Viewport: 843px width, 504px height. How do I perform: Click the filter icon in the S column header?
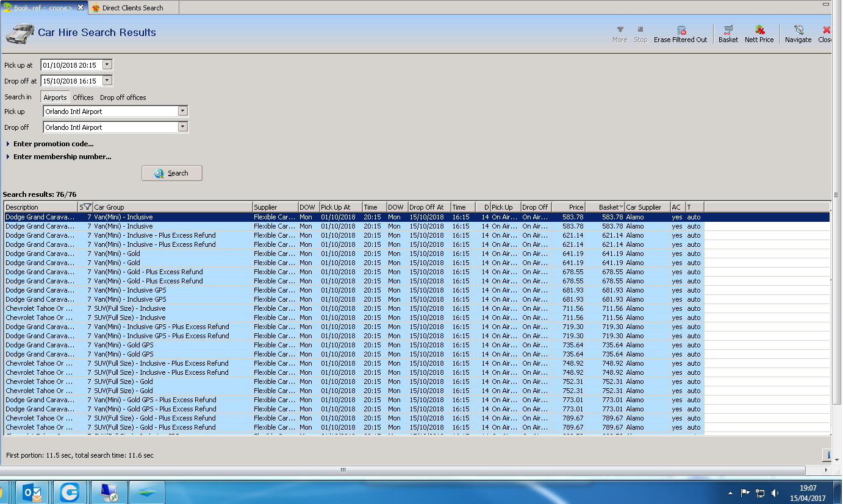point(88,207)
